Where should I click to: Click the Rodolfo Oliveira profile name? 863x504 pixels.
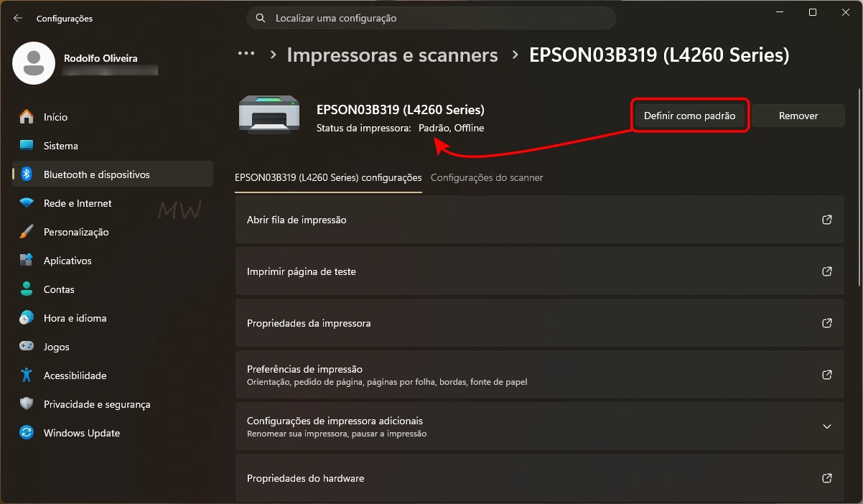coord(100,58)
